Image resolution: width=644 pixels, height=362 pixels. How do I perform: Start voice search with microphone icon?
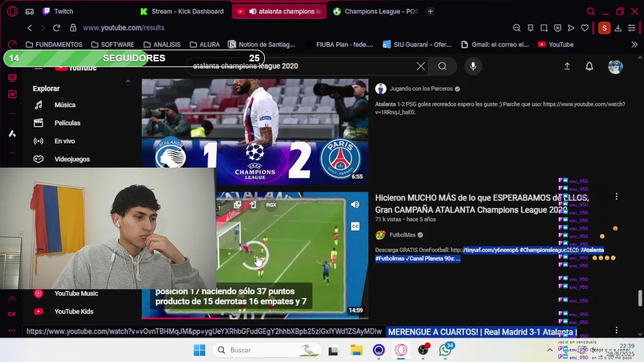coord(473,66)
